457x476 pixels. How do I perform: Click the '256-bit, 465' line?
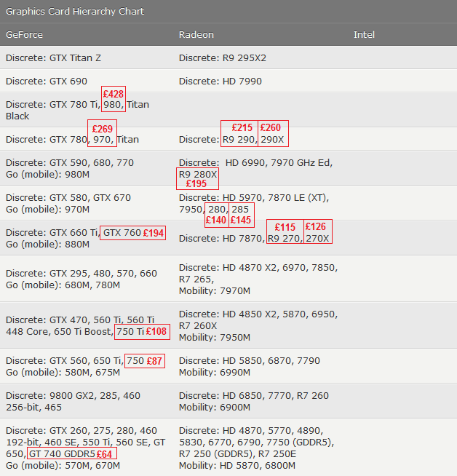point(33,407)
